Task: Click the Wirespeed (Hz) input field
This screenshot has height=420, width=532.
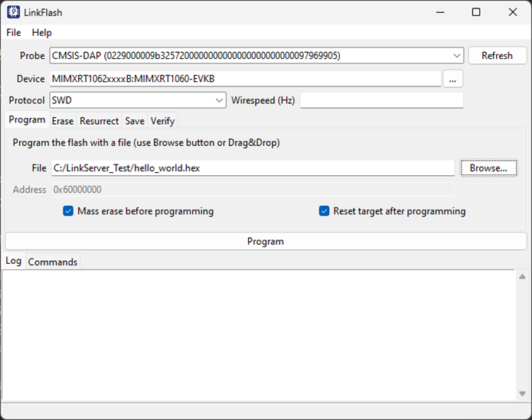Action: point(381,100)
